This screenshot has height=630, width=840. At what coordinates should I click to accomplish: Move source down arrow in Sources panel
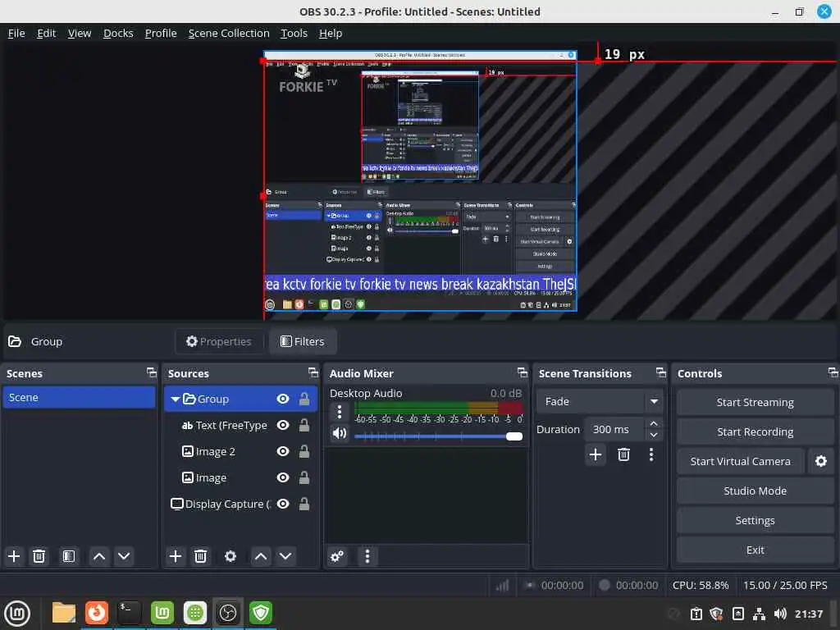coord(285,556)
